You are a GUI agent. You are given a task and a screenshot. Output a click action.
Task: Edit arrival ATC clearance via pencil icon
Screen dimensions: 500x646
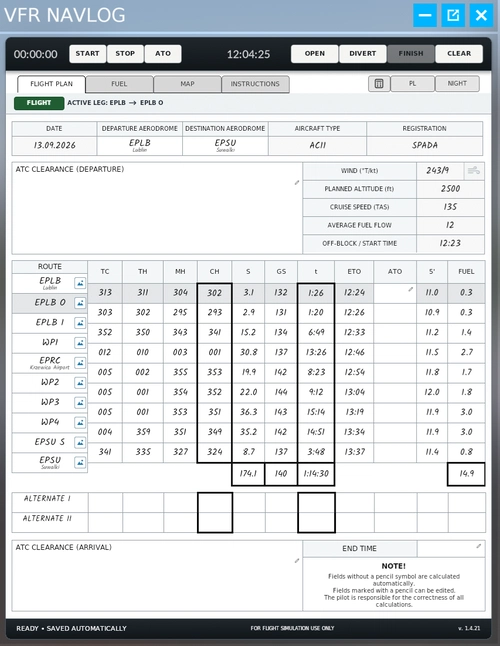tap(297, 561)
